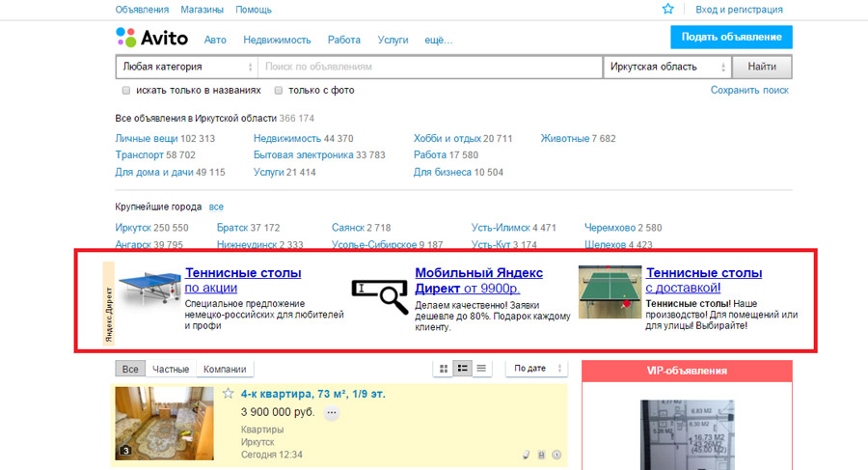The width and height of the screenshot is (868, 470).
Task: Click 'Вход и регистрация' link
Action: [x=739, y=10]
